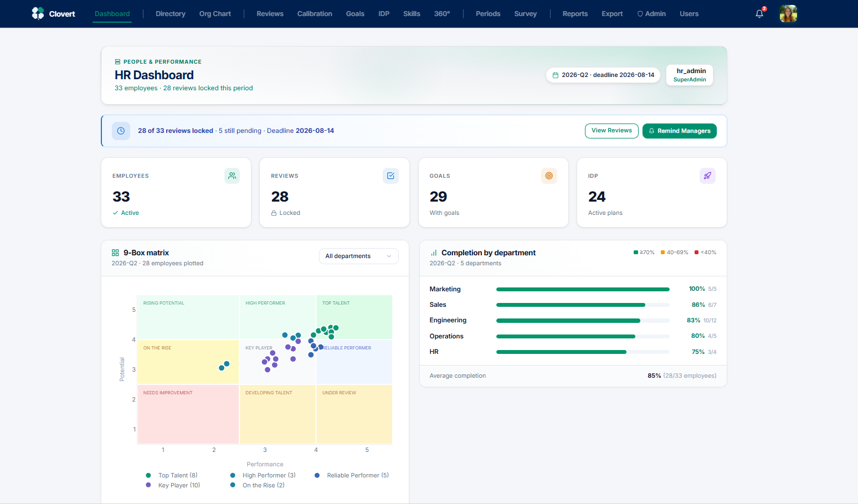Open the 360° page

[x=442, y=14]
